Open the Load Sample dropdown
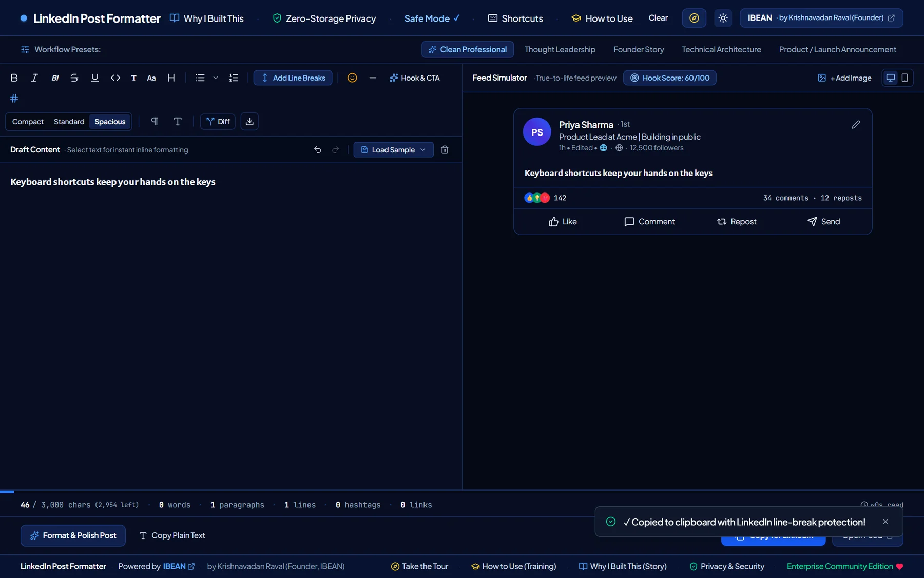This screenshot has height=578, width=924. 393,150
